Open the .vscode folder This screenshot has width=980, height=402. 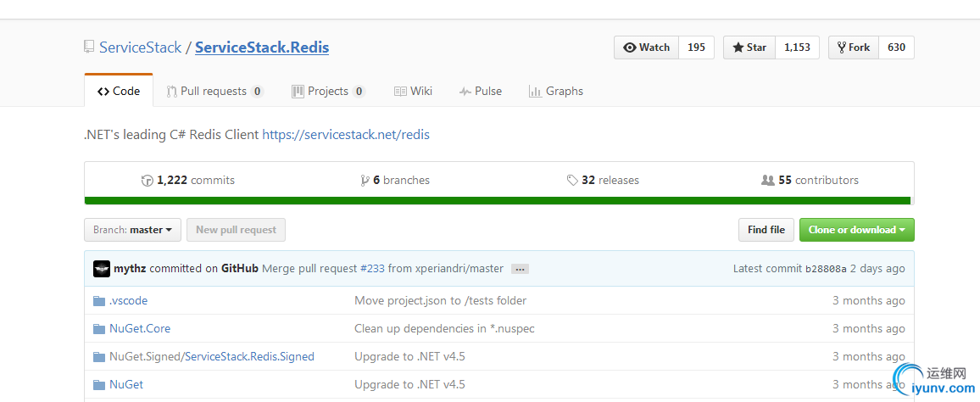coord(129,301)
